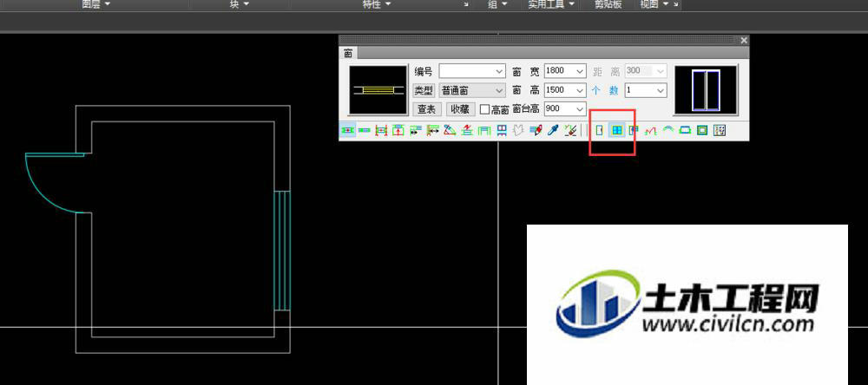This screenshot has width=868, height=385.
Task: Select the upper-level opening insert icon
Action: tap(484, 131)
